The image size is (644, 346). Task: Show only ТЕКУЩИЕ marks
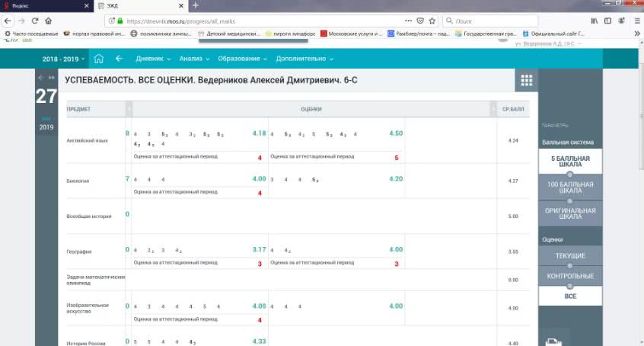pos(570,255)
